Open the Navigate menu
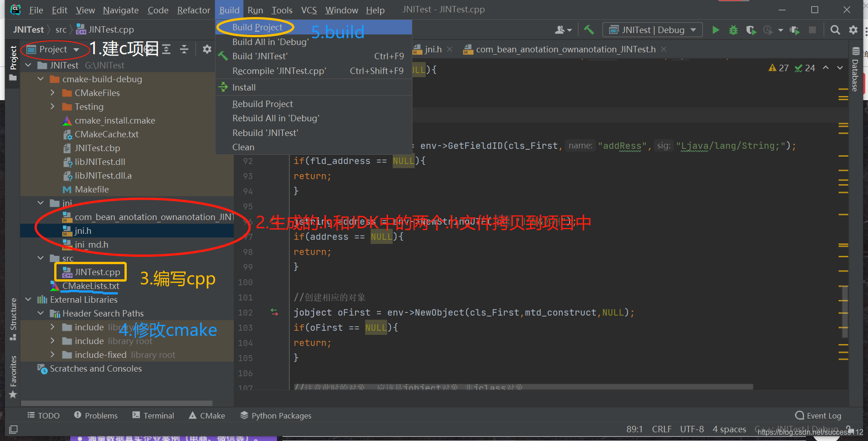Viewport: 868px width, 441px height. tap(120, 10)
